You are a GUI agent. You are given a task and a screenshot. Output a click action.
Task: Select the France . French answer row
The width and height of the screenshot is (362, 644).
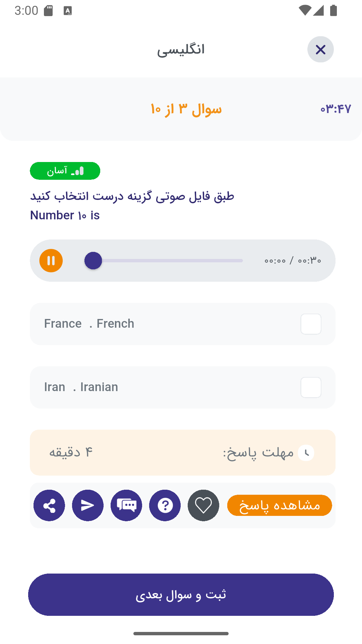[x=168, y=324]
